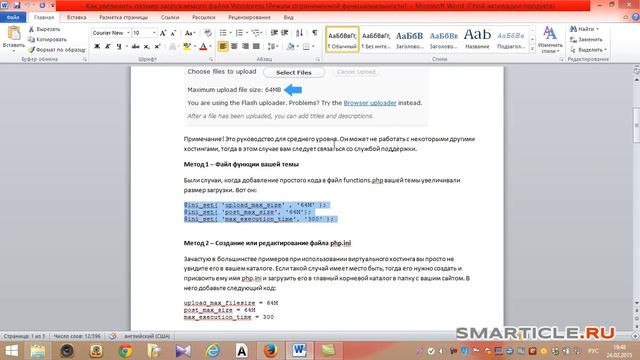Click the Shrink Font icon

[173, 33]
